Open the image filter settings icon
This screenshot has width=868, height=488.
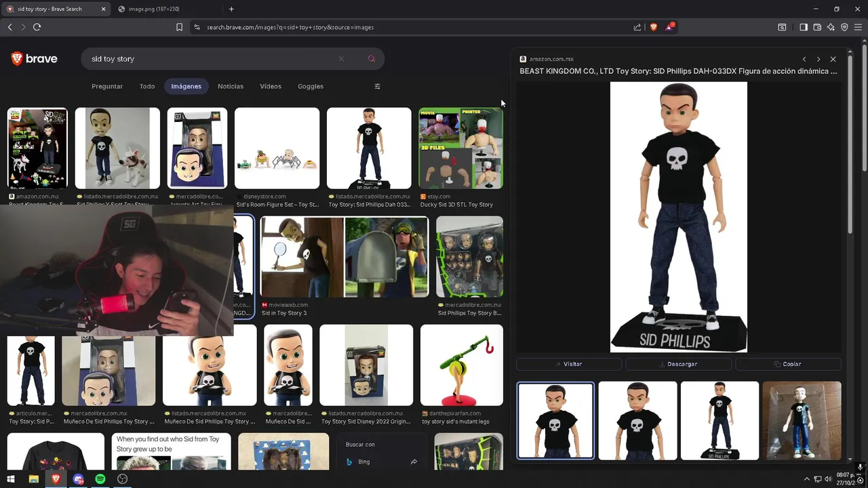pos(378,86)
